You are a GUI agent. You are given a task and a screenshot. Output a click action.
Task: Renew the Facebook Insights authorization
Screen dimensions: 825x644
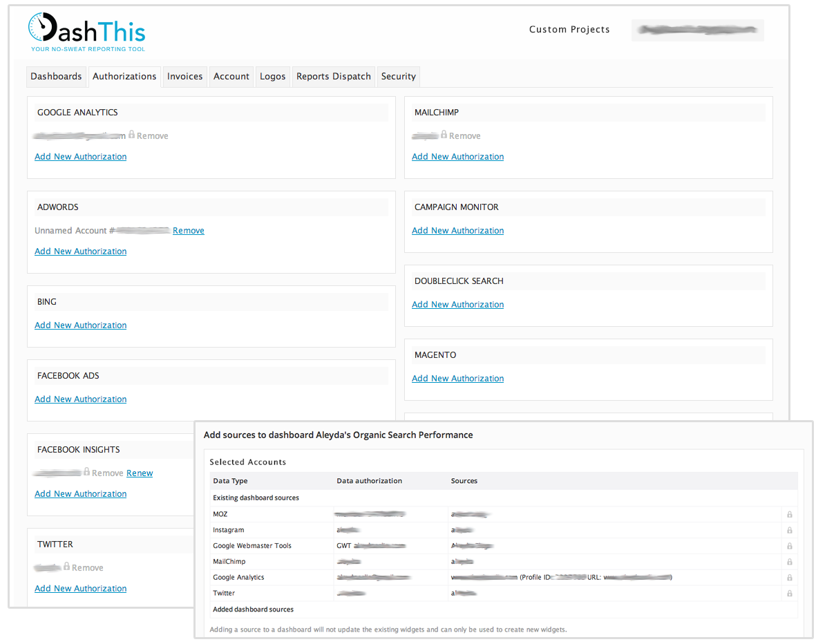coord(140,473)
